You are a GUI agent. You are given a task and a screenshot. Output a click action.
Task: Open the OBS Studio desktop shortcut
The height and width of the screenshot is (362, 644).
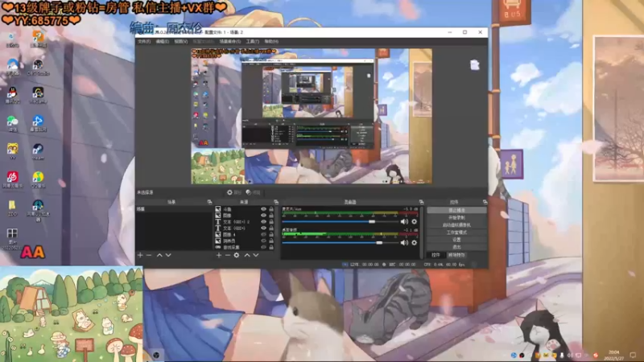[38, 67]
